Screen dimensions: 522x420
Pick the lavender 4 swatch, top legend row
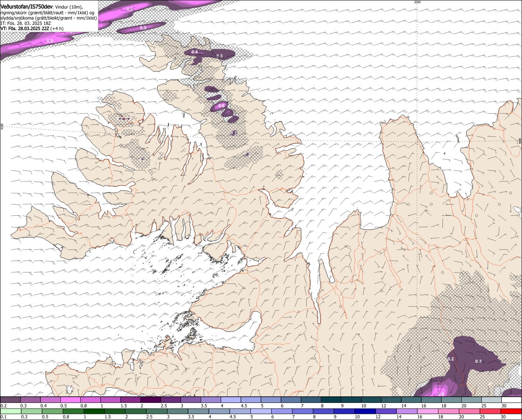pos(230,400)
